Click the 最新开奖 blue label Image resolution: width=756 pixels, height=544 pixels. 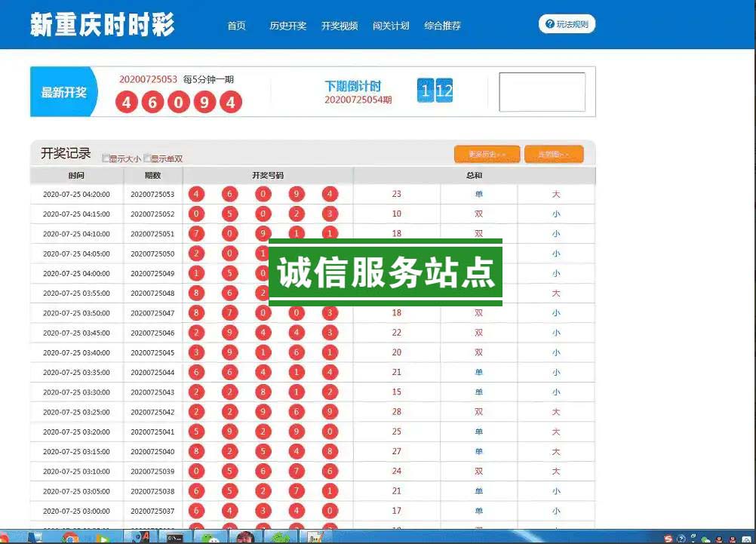pos(63,92)
